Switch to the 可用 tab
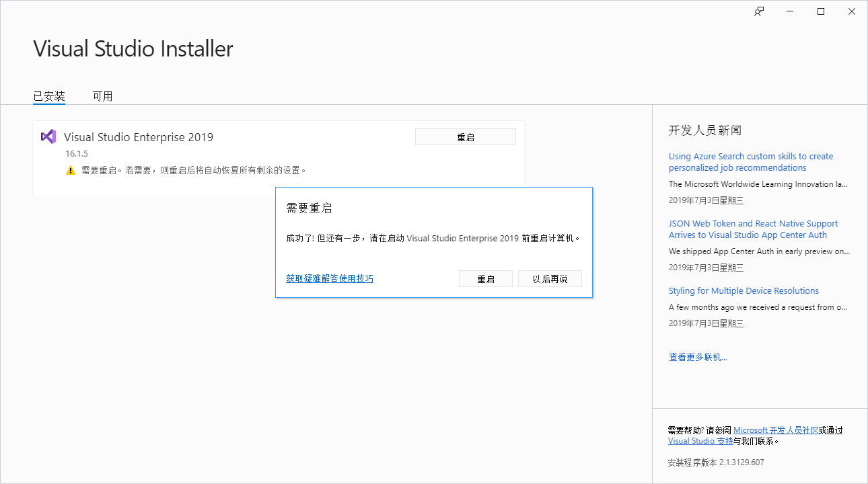868x484 pixels. (102, 96)
